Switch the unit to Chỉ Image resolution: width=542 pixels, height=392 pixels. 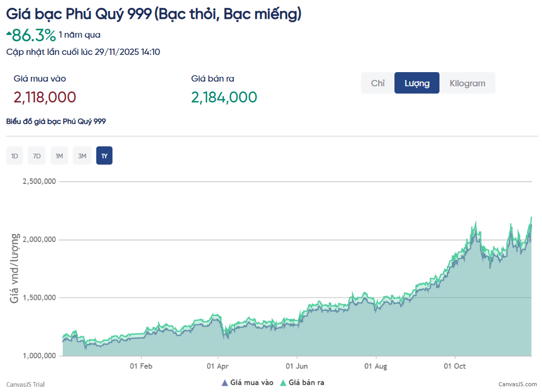tap(378, 83)
